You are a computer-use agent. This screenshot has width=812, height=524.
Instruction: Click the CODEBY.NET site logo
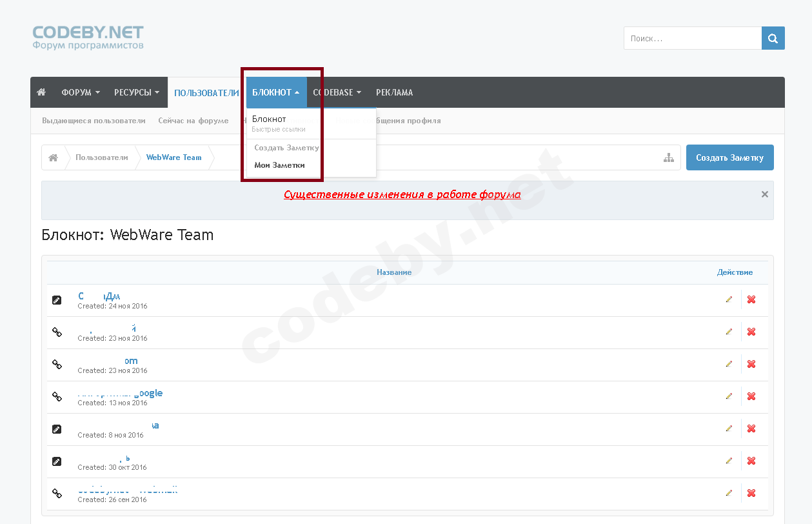coord(88,37)
